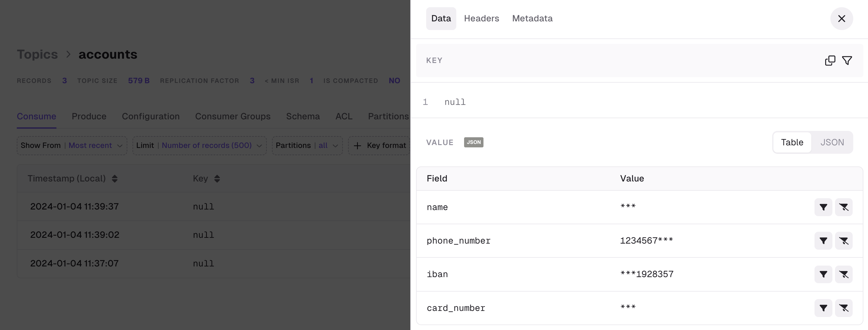The height and width of the screenshot is (330, 868).
Task: Exclude filter for phone_number value
Action: [x=844, y=241]
